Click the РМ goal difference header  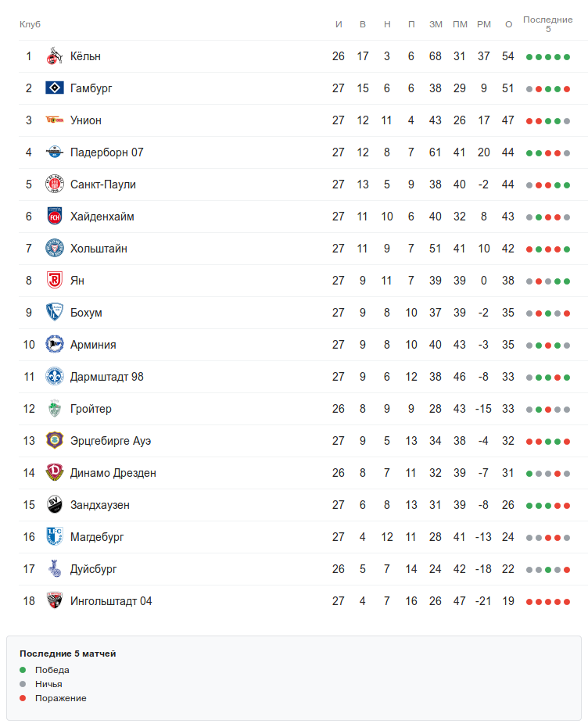coord(484,24)
